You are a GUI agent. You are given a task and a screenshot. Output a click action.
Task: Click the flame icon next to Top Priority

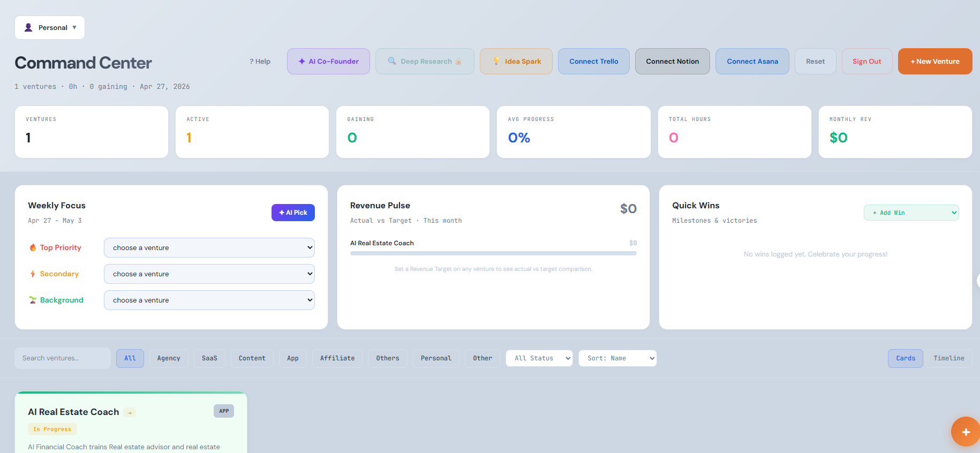(x=33, y=247)
